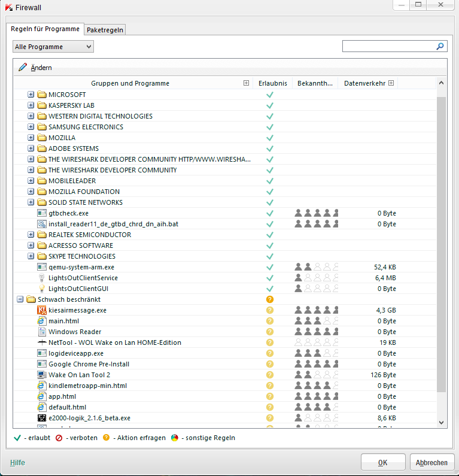The height and width of the screenshot is (476, 459).
Task: Switch to the Paketregeln tab
Action: (105, 30)
